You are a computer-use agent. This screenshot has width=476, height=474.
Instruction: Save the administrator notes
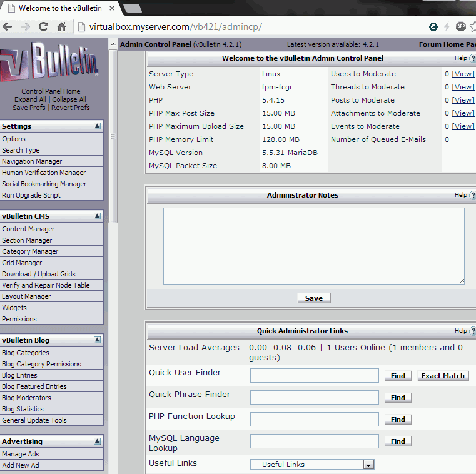click(x=314, y=298)
